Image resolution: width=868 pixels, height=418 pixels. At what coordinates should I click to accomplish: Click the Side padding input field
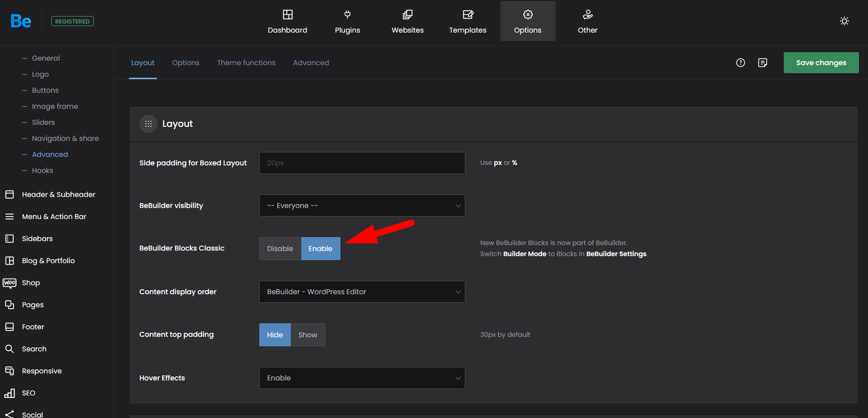click(x=362, y=163)
